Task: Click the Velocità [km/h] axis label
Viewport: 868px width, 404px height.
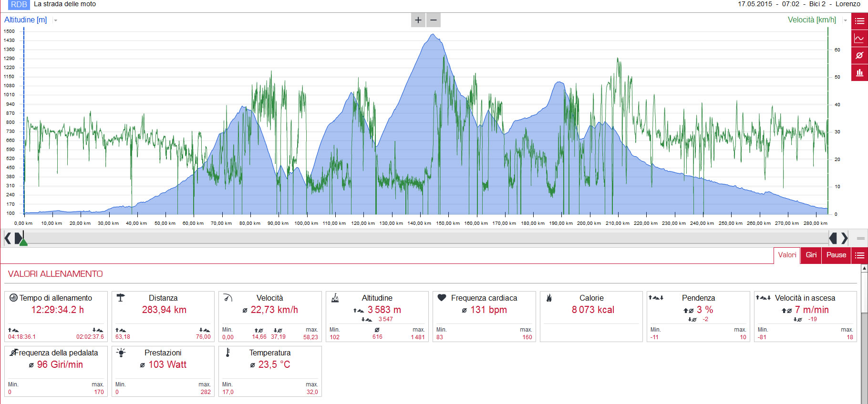Action: [812, 20]
